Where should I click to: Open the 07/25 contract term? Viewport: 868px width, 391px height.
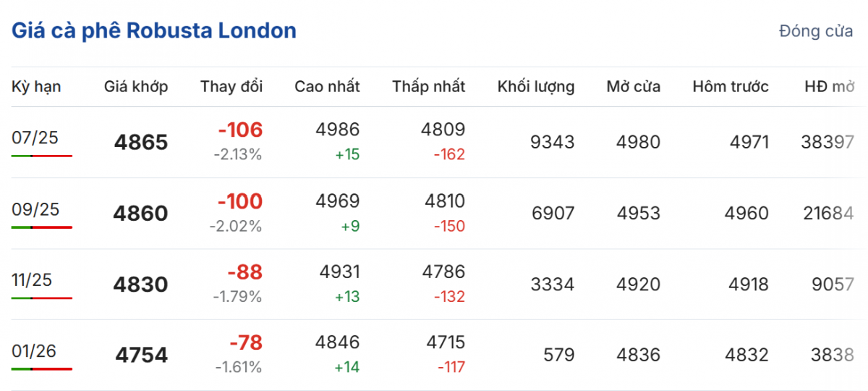click(x=33, y=138)
